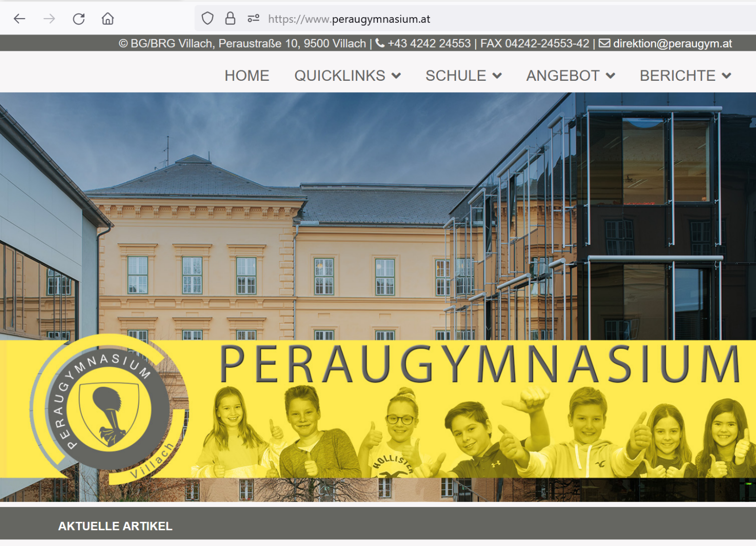Click the FAX 04242-24553-42 text

tap(534, 44)
